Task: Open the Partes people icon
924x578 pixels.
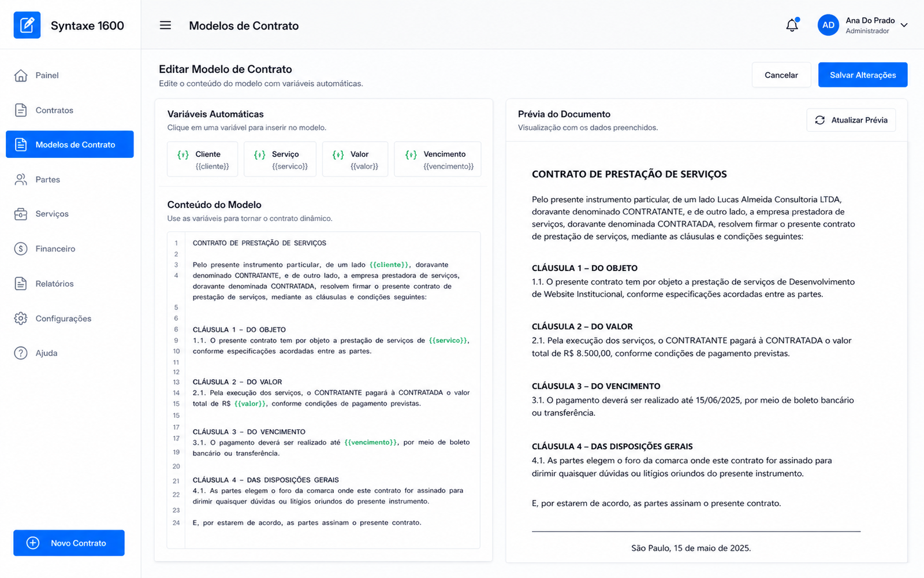Action: pyautogui.click(x=21, y=179)
